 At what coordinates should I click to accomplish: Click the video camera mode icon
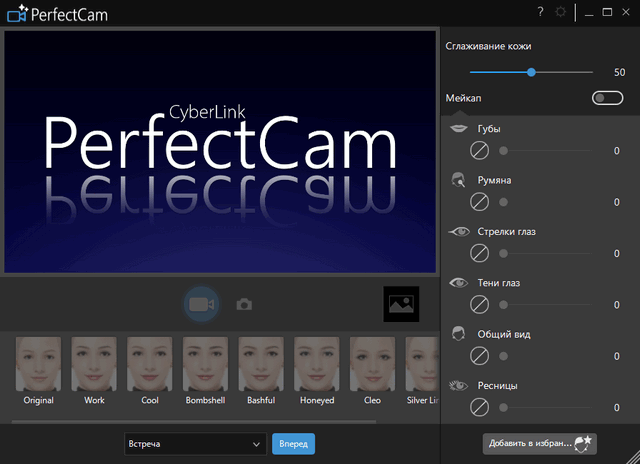(202, 304)
